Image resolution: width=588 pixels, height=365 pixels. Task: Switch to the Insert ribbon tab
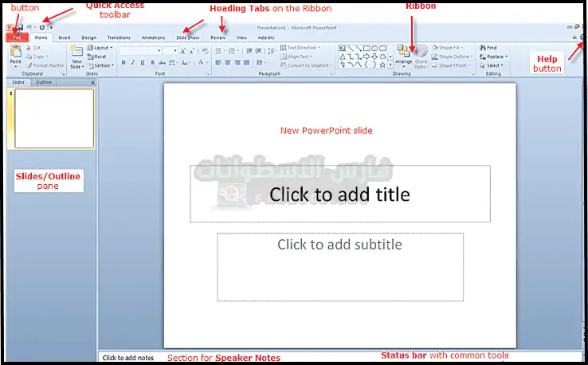pyautogui.click(x=65, y=37)
